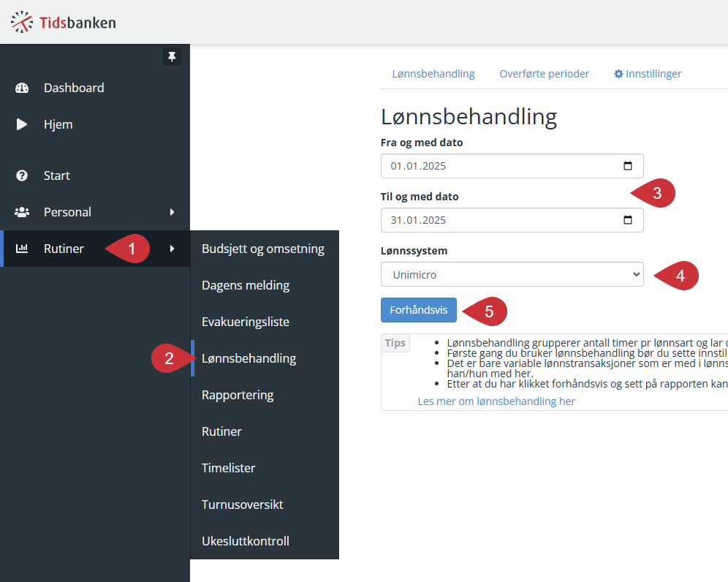Image resolution: width=728 pixels, height=582 pixels.
Task: Expand the Personal submenu arrow
Action: click(x=172, y=212)
